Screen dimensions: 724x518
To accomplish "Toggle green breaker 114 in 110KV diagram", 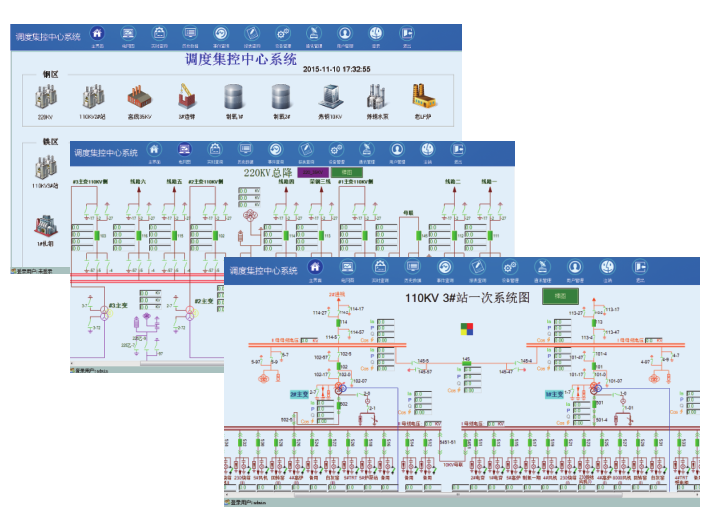I will 340,323.
